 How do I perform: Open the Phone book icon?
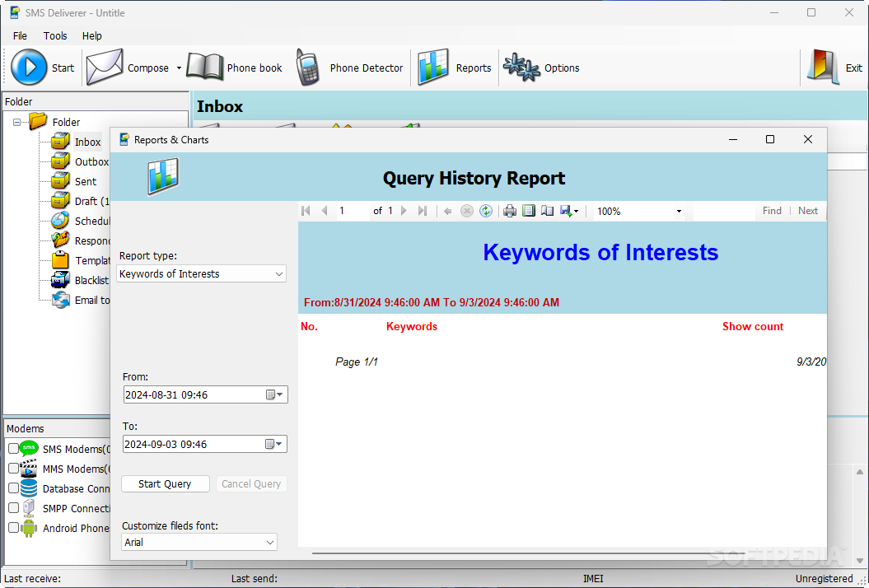(x=204, y=67)
